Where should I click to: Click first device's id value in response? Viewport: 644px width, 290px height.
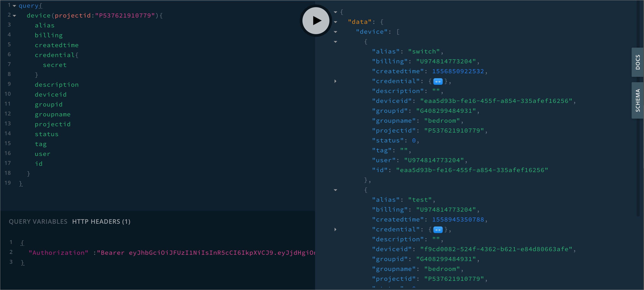click(x=472, y=170)
